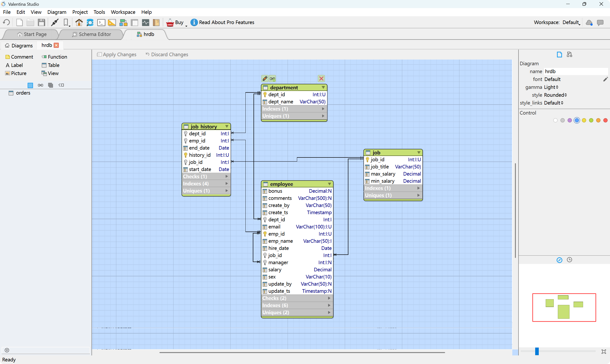610x364 pixels.
Task: Click the activity monitor pulse icon
Action: click(145, 22)
